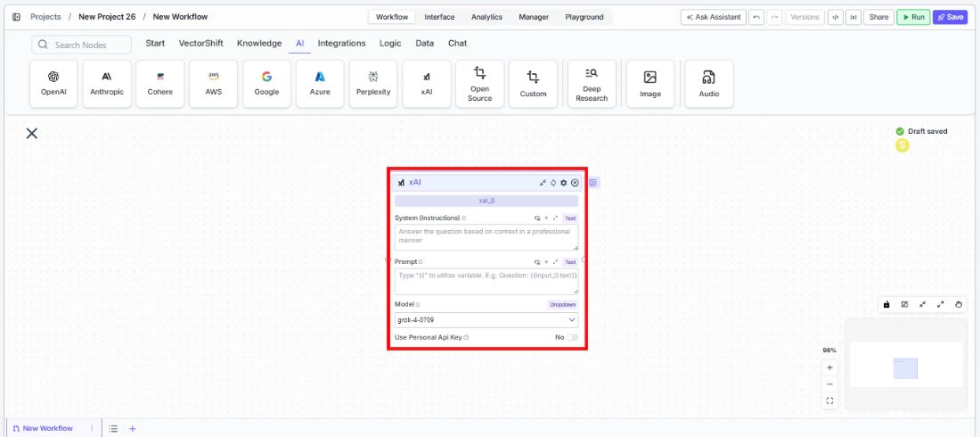The height and width of the screenshot is (437, 980).
Task: Open New Workflow tab options menu
Action: tap(92, 428)
